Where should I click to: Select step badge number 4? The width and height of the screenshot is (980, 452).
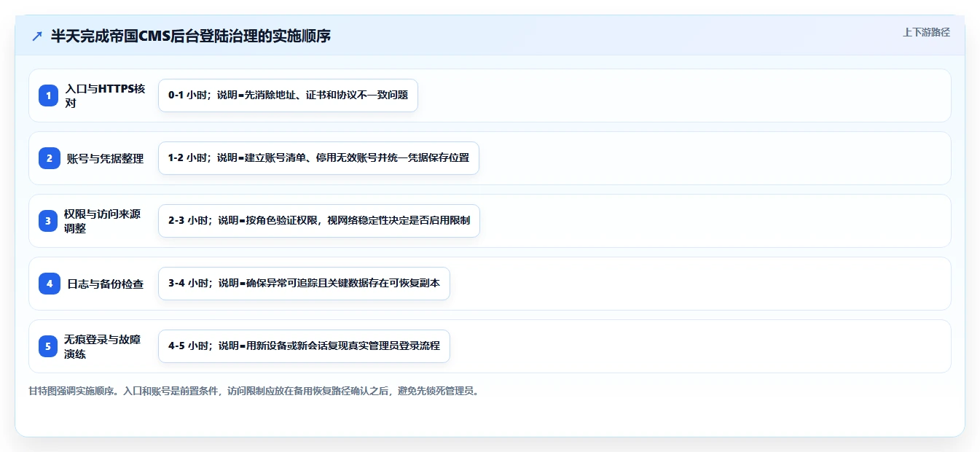[49, 284]
